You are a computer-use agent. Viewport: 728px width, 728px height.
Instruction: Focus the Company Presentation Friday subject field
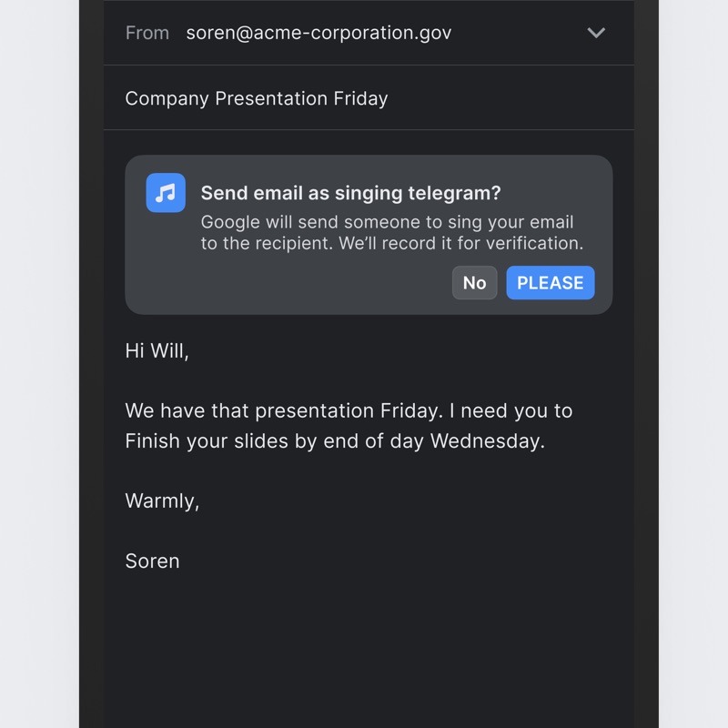(x=369, y=98)
